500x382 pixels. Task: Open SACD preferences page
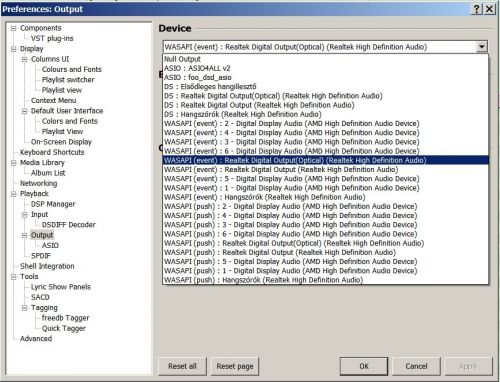pyautogui.click(x=40, y=297)
